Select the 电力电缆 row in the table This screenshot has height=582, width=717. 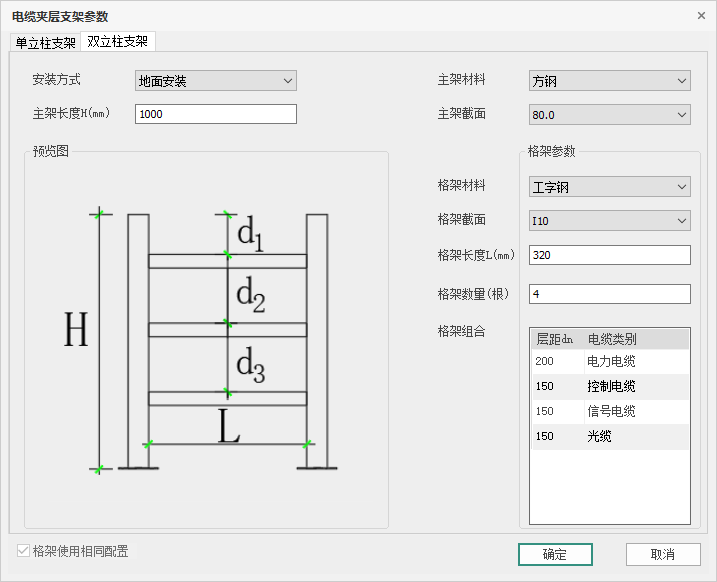(610, 361)
